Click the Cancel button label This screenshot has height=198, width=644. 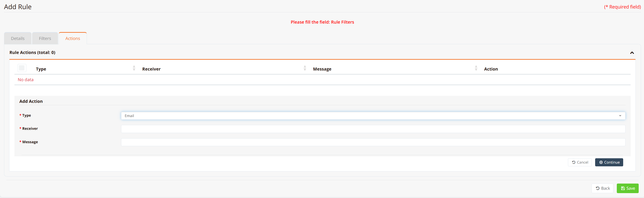point(583,162)
